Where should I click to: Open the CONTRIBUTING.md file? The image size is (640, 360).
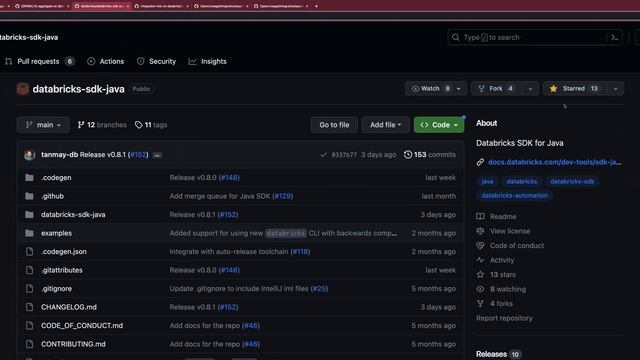tap(73, 344)
